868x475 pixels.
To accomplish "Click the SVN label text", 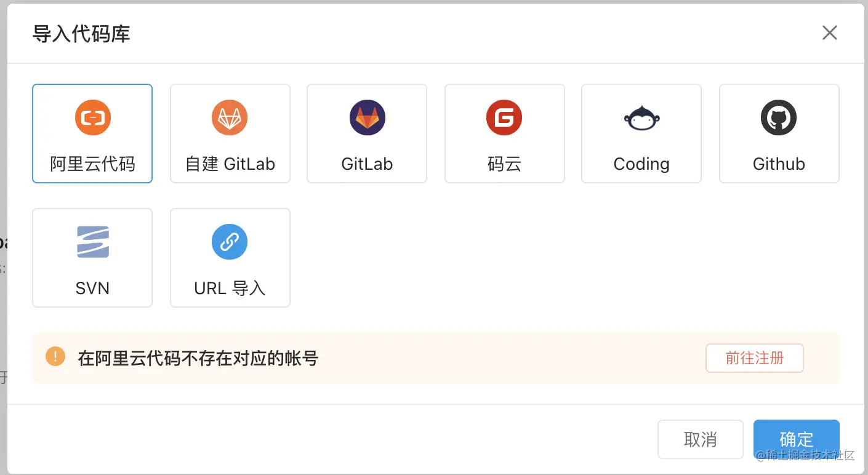I will (92, 289).
